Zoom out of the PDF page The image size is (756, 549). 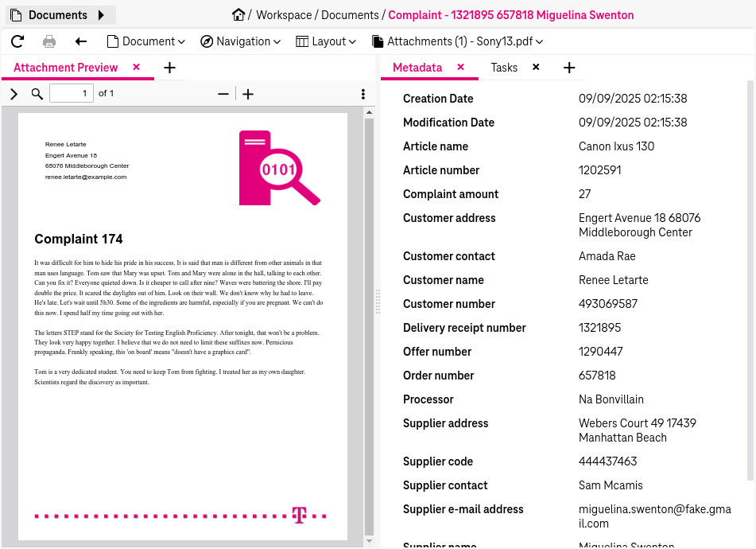pyautogui.click(x=223, y=94)
